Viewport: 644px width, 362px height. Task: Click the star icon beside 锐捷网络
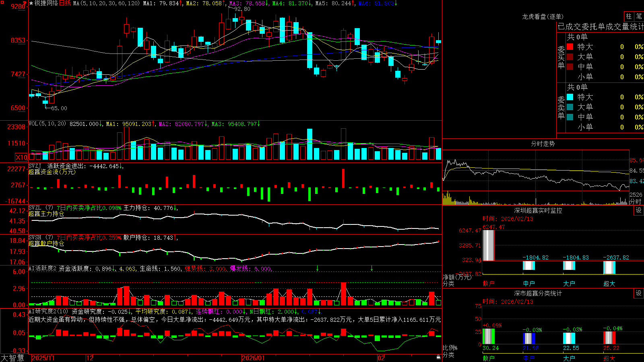(x=31, y=3)
